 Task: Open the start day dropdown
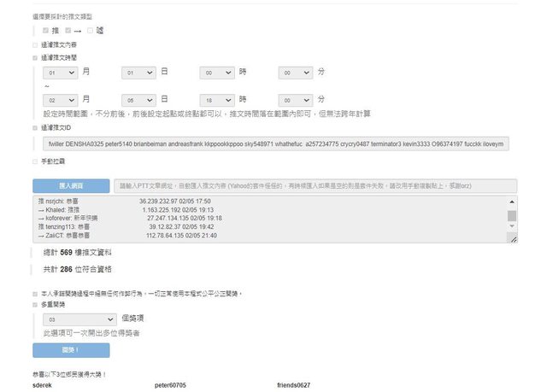click(x=138, y=75)
